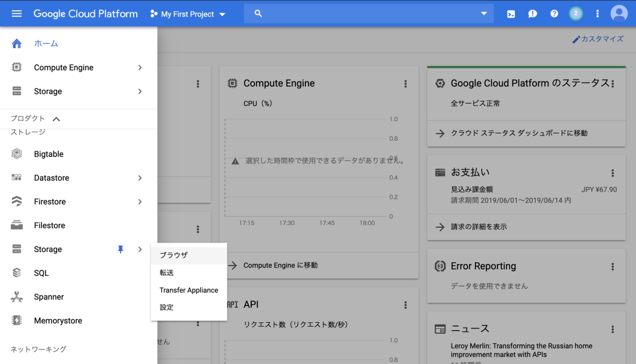The image size is (636, 364).
Task: Collapse the プロダクト section chevron
Action: [x=56, y=119]
